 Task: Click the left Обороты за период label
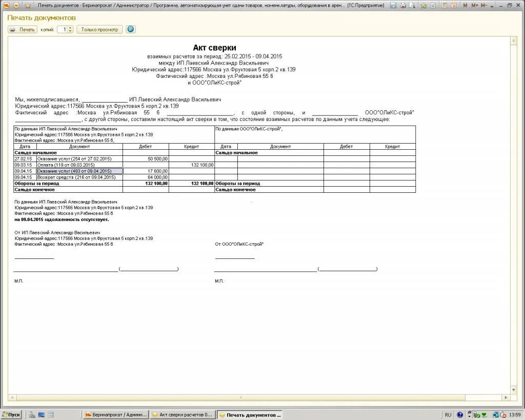point(37,184)
